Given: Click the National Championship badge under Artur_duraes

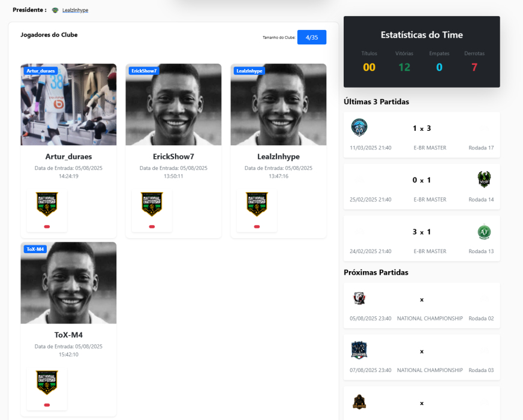Looking at the screenshot, I should click(x=47, y=205).
